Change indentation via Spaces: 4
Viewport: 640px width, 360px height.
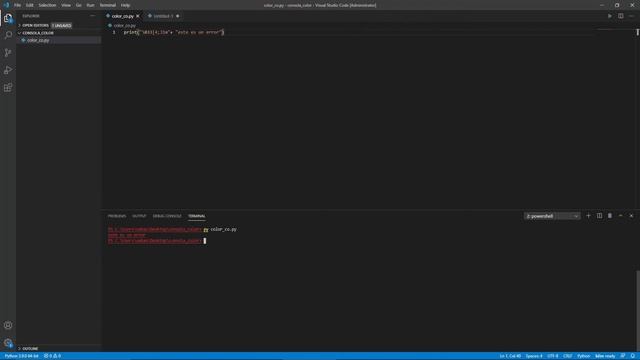coord(534,356)
